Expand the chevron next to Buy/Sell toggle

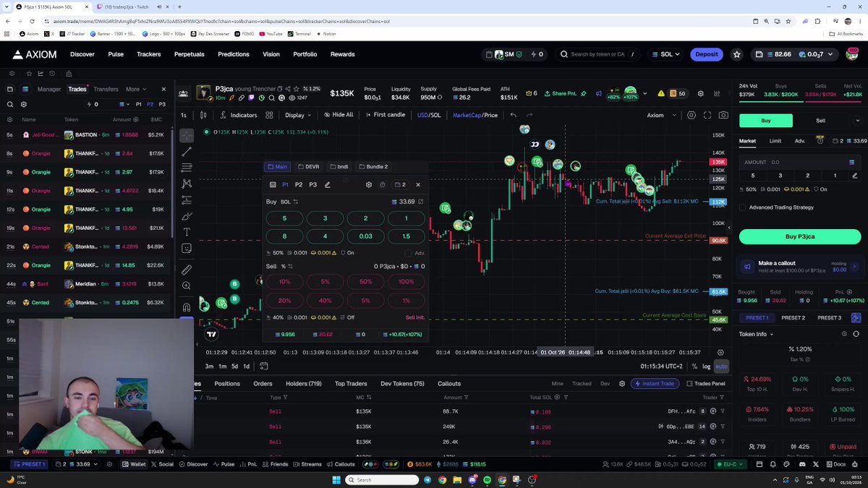[x=858, y=121]
